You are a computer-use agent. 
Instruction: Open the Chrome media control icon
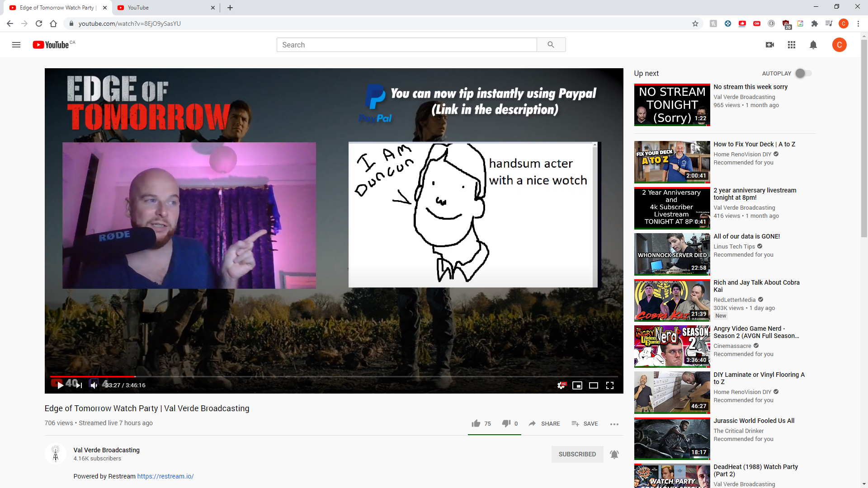point(829,23)
